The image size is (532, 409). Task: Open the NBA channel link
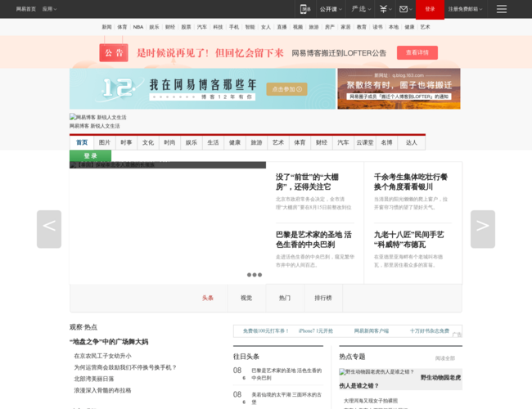point(138,27)
